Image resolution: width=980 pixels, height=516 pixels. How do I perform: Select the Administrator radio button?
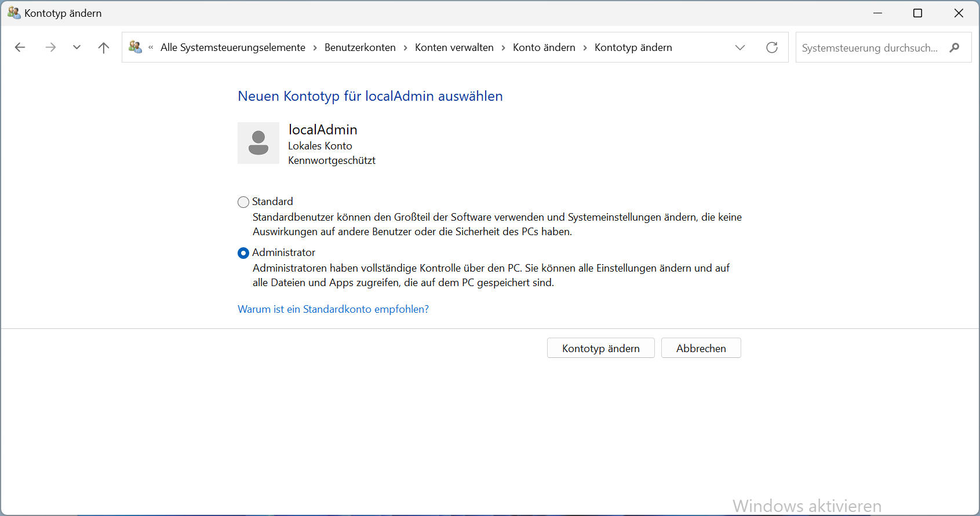(x=243, y=253)
